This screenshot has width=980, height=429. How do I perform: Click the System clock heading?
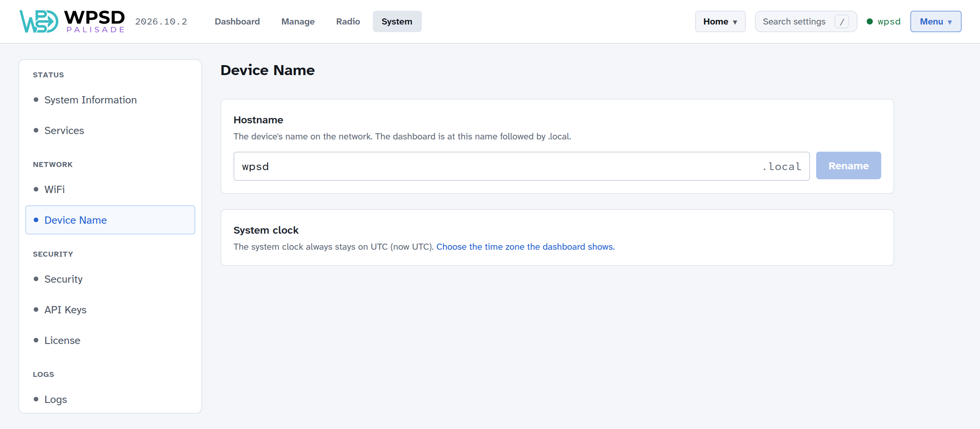click(266, 230)
